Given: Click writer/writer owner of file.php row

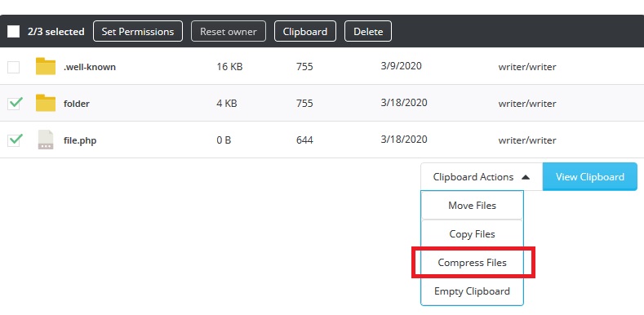Looking at the screenshot, I should tap(527, 140).
